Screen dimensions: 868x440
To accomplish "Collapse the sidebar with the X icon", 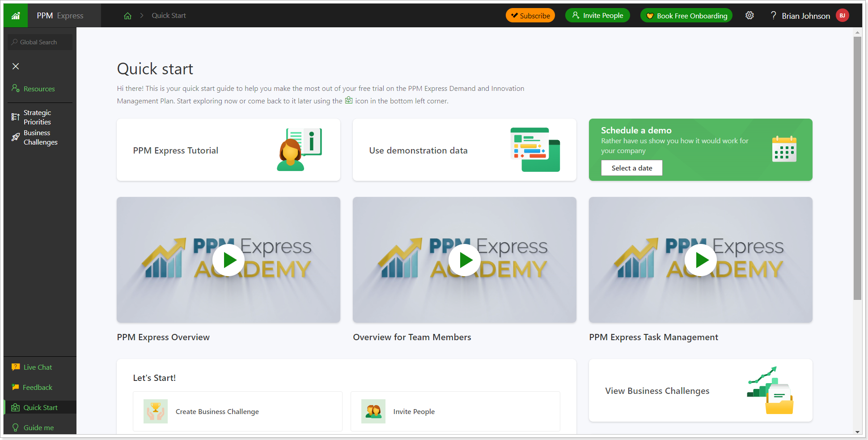I will pyautogui.click(x=16, y=66).
